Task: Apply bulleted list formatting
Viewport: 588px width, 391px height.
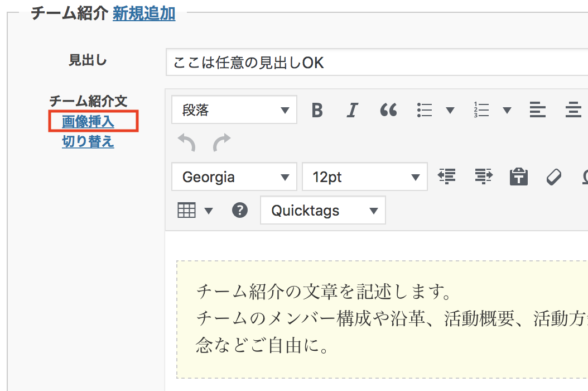Action: tap(425, 110)
